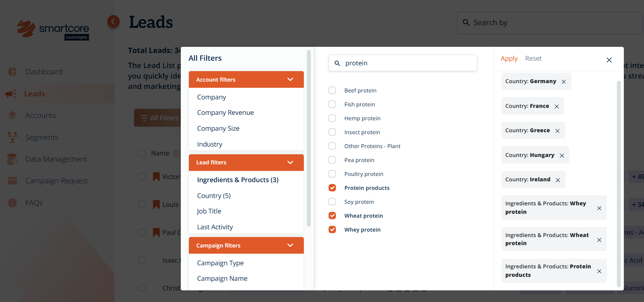Enable the Soy protein checkbox
Screen dimensions: 644x302
332,202
